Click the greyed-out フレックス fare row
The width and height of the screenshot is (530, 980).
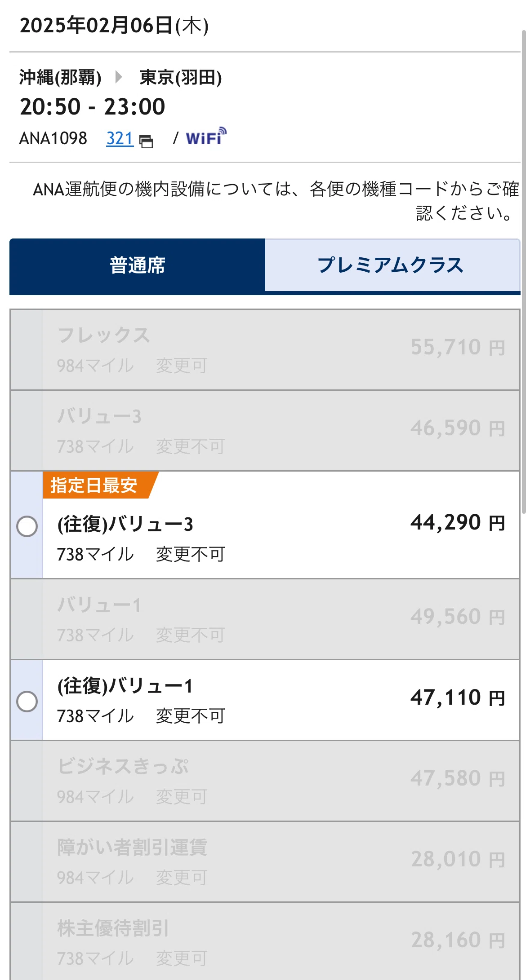point(265,349)
